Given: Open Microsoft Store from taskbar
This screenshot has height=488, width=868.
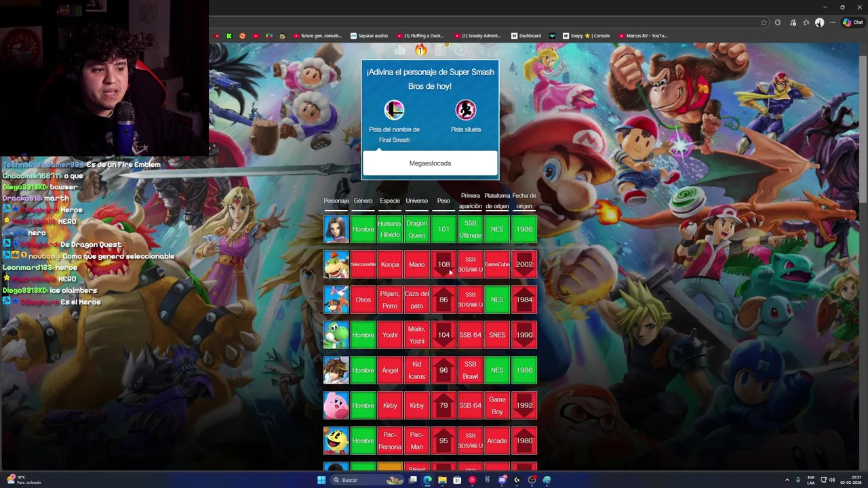Looking at the screenshot, I should (457, 480).
